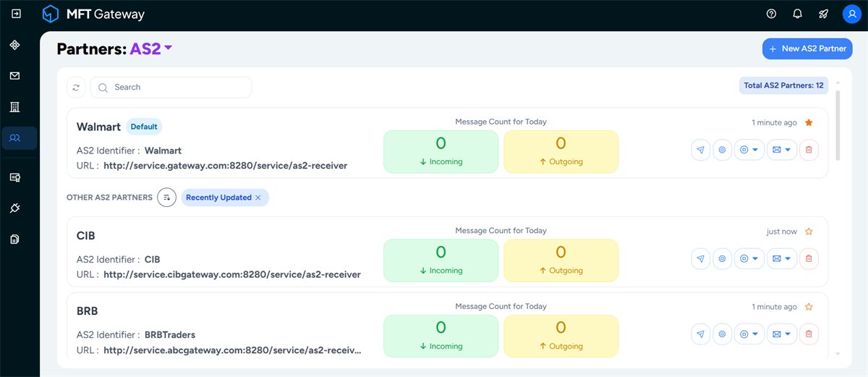The height and width of the screenshot is (377, 868).
Task: Delete the BRB partner
Action: [x=809, y=334]
